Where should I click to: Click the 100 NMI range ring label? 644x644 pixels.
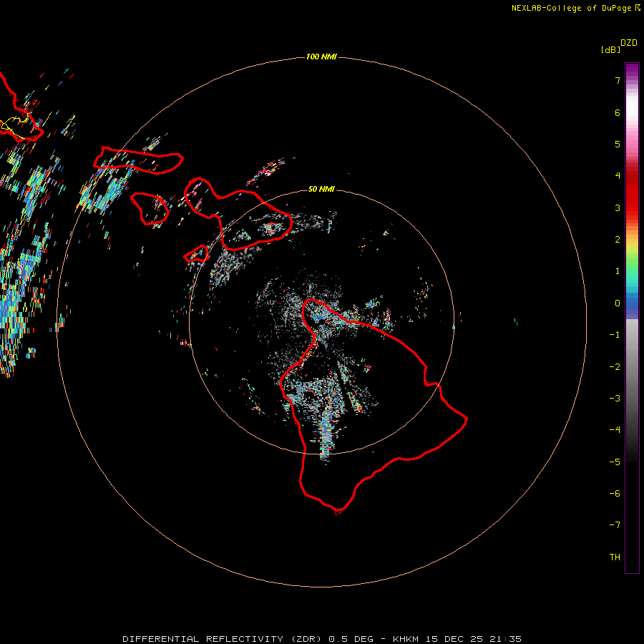321,57
